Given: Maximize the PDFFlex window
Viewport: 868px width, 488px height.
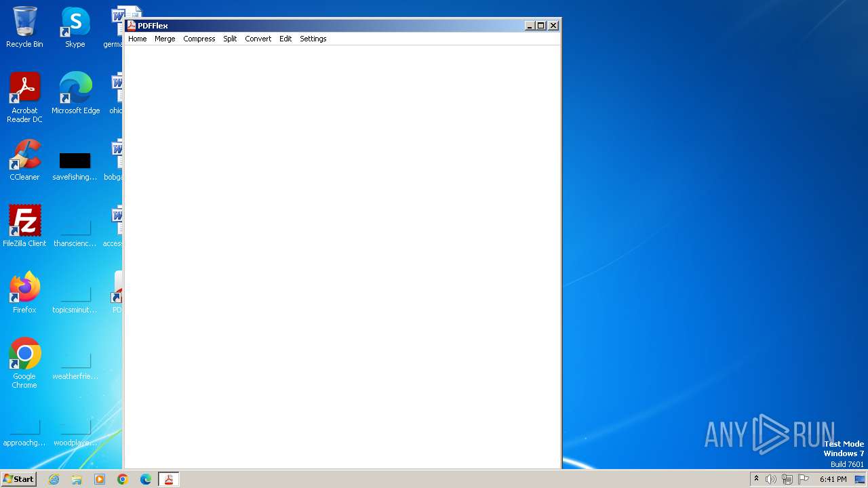Looking at the screenshot, I should pos(540,26).
